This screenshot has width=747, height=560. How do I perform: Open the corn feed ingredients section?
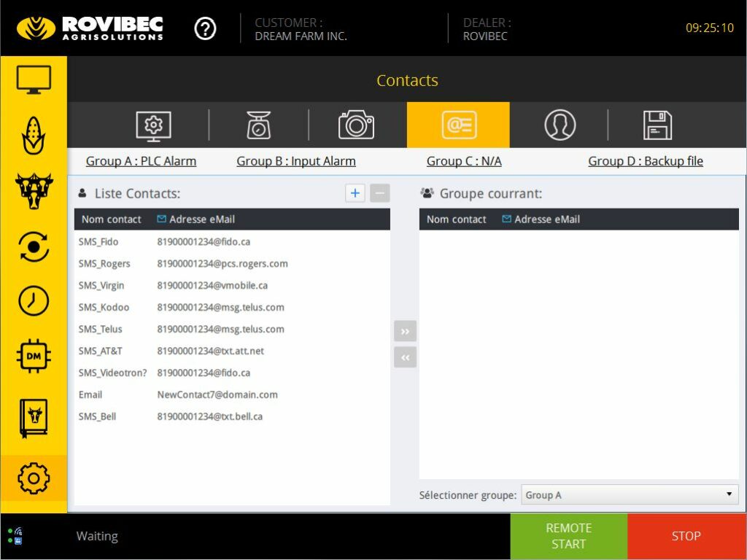(34, 136)
